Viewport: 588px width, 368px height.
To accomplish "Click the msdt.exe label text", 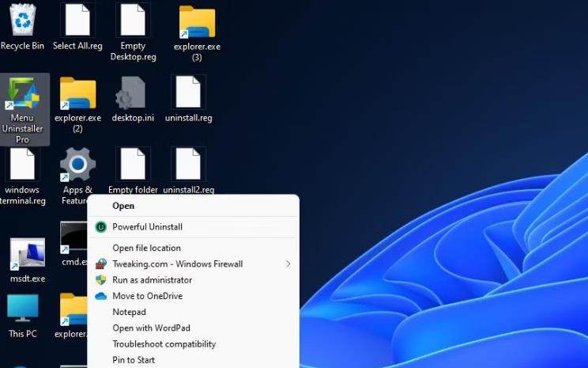I will pyautogui.click(x=28, y=279).
